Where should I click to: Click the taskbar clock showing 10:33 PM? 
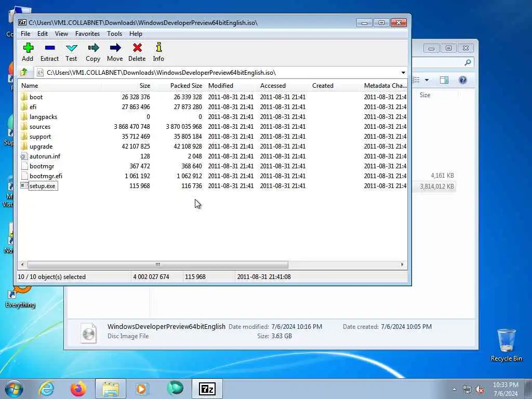[x=505, y=389]
